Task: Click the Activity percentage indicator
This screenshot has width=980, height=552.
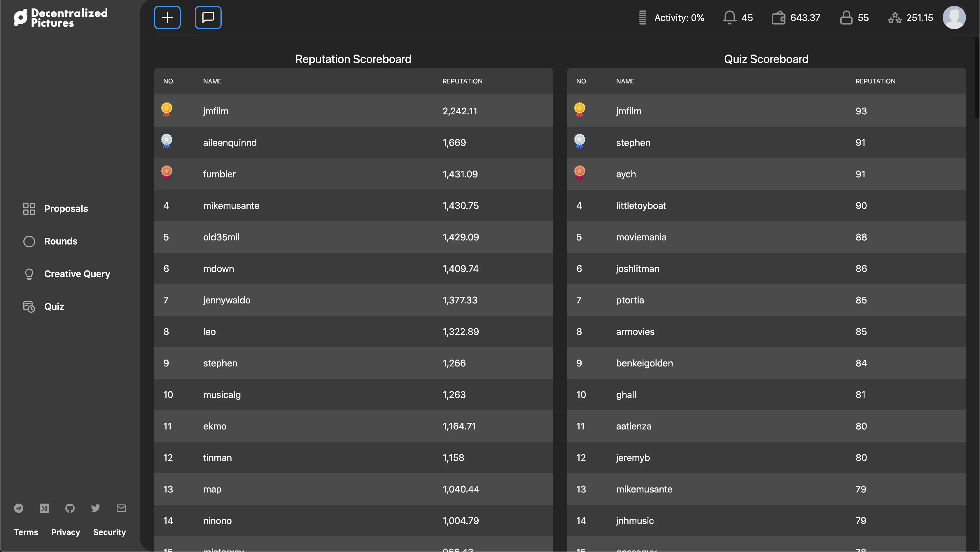Action: 679,18
